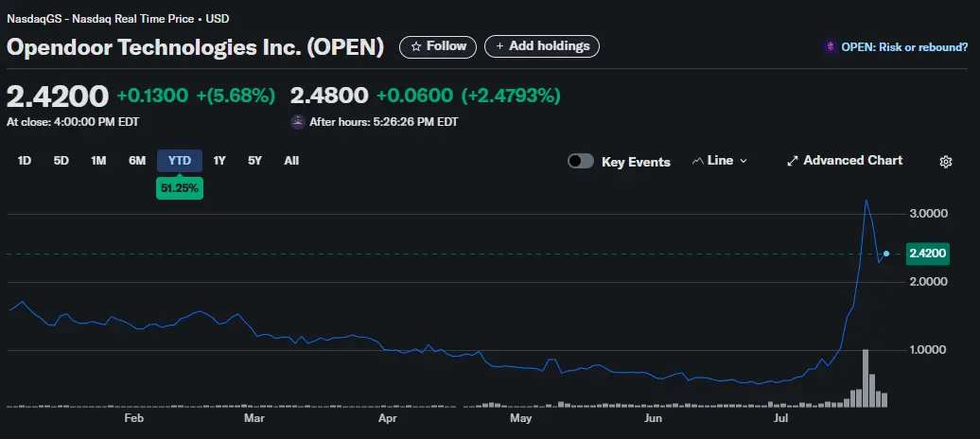
Task: Click the +0.1300 daily change value
Action: pos(152,96)
